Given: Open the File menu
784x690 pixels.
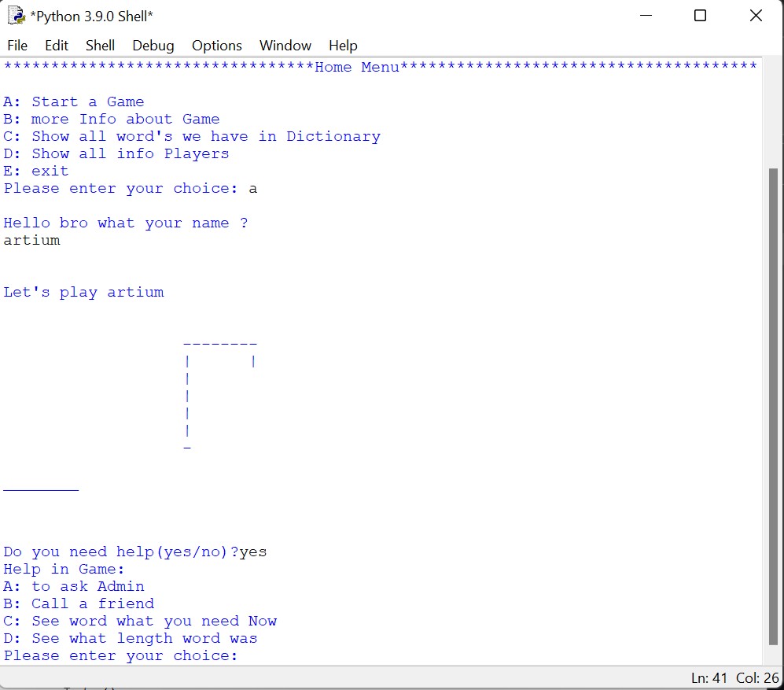Looking at the screenshot, I should click(17, 45).
